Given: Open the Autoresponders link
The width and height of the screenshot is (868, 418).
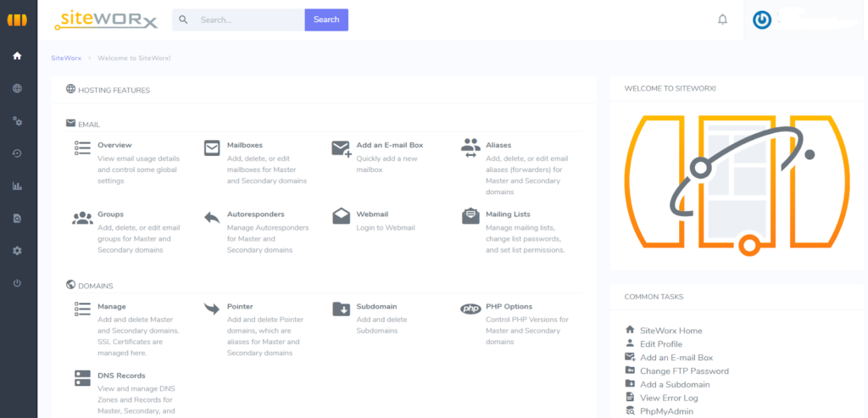Looking at the screenshot, I should (256, 215).
